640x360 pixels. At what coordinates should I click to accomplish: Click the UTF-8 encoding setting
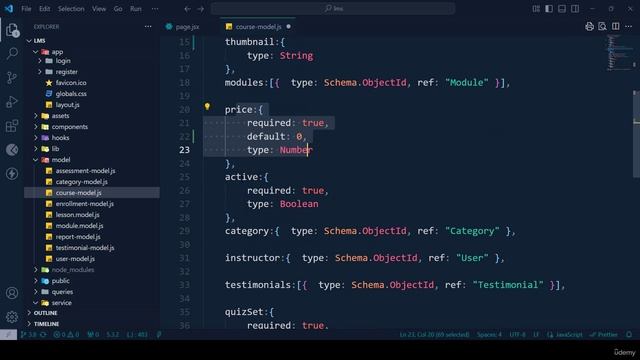click(x=517, y=335)
